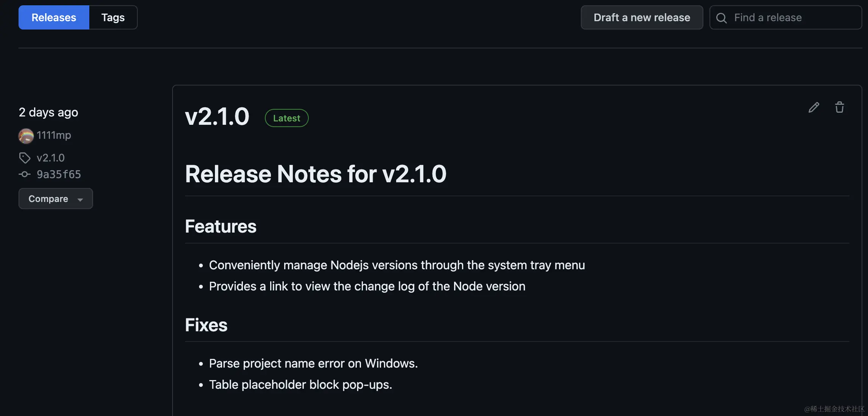Click the Features section heading
Viewport: 868px width, 416px height.
coord(221,226)
